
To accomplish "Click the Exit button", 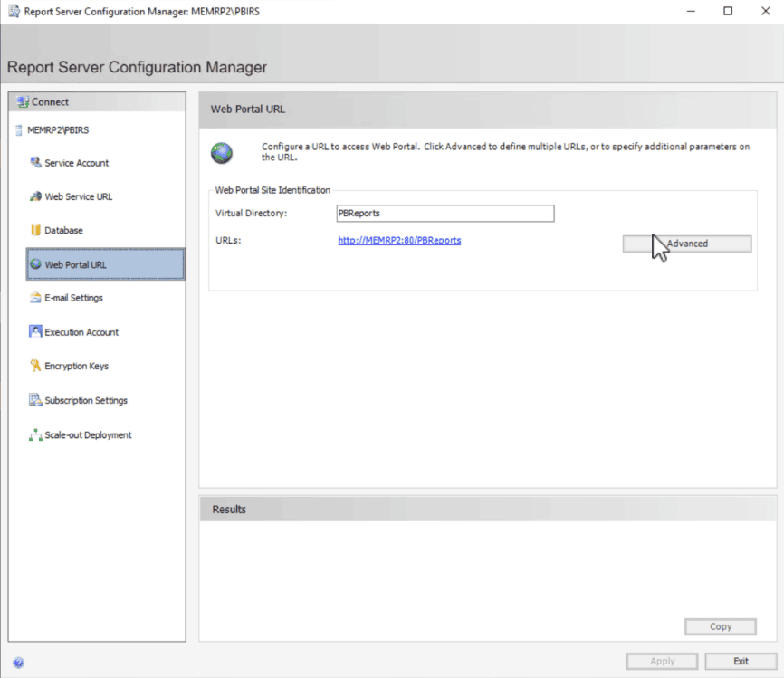I will click(741, 661).
